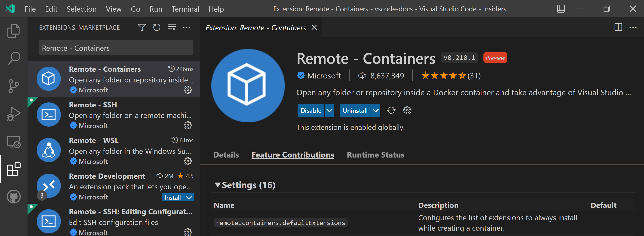Open the Search view in activity bar
This screenshot has width=644, height=236.
coord(14,58)
